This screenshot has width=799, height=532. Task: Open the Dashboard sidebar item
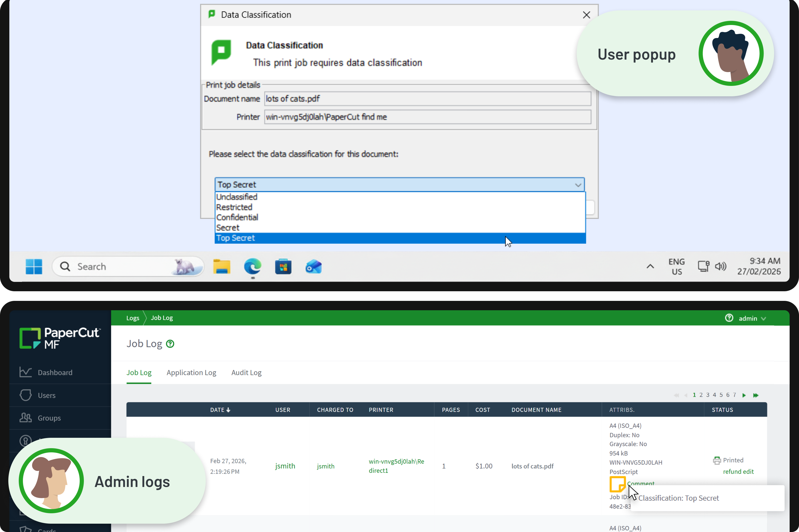[x=55, y=372]
